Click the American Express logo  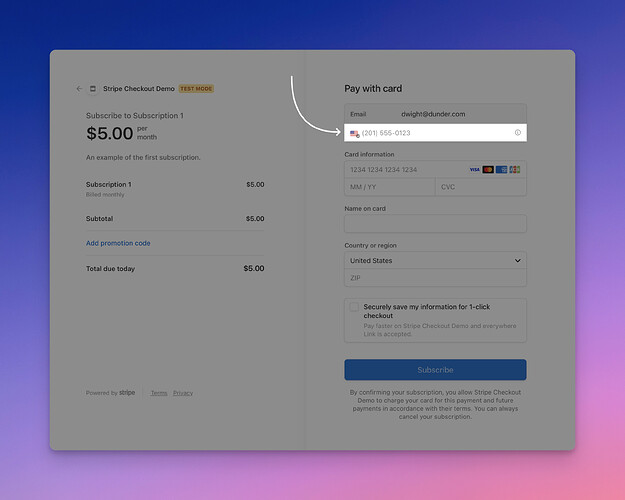coord(501,169)
